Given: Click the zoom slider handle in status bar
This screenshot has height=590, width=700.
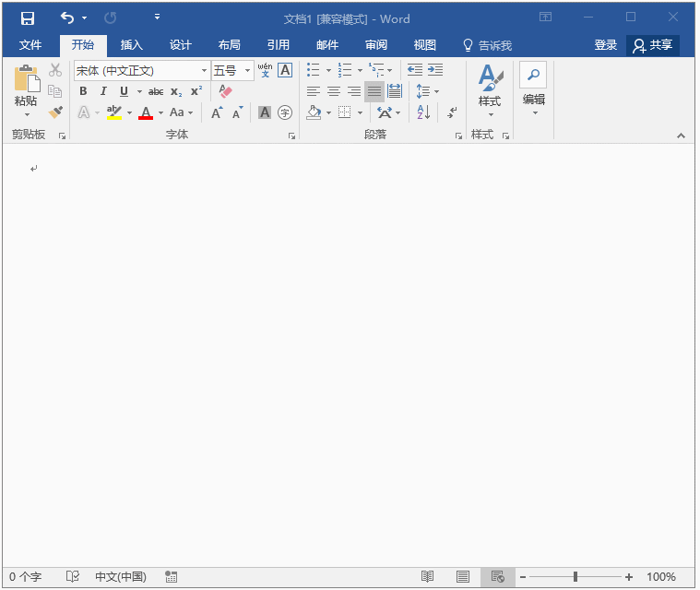Looking at the screenshot, I should pos(575,577).
